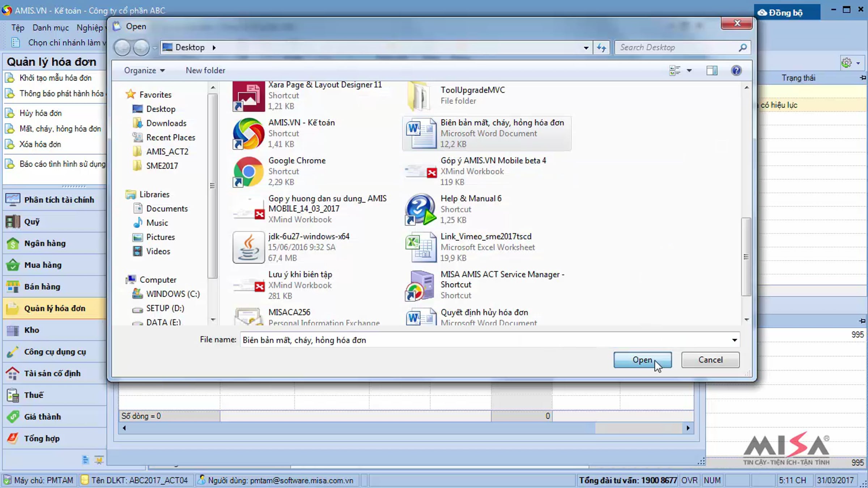The image size is (868, 488).
Task: Open the Quỹ module in the sidebar
Action: [54, 222]
